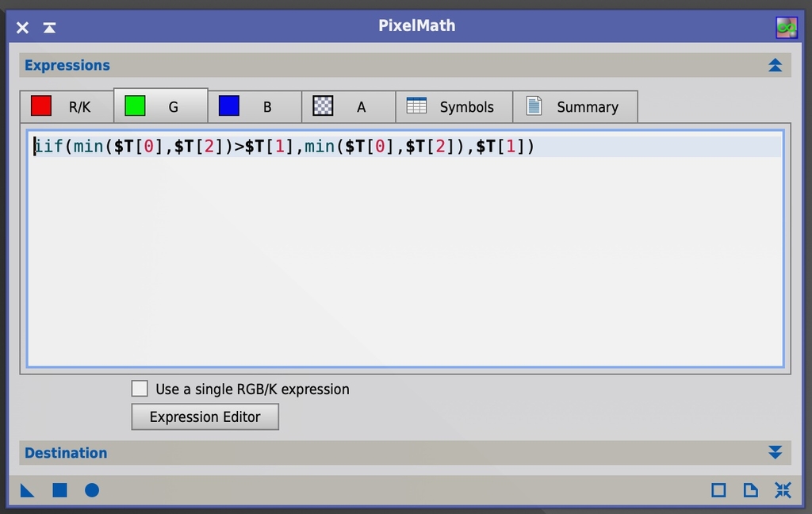Open the B channel tab

255,107
